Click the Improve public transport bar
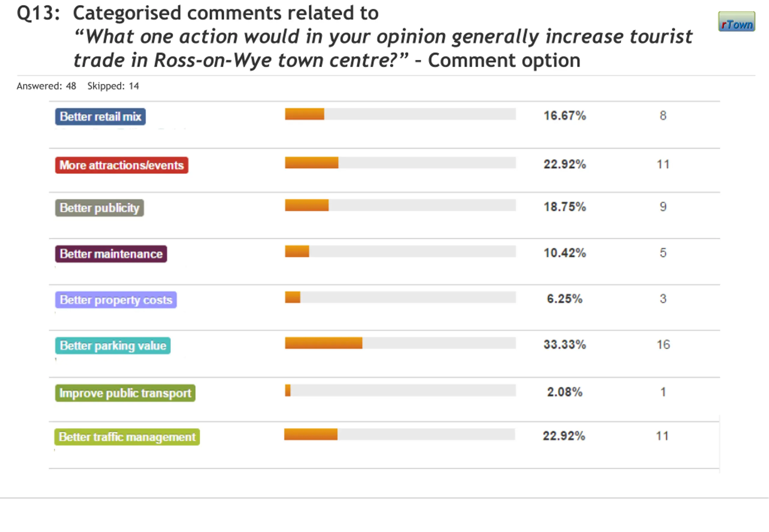Screen dimensions: 769x532 click(400, 390)
